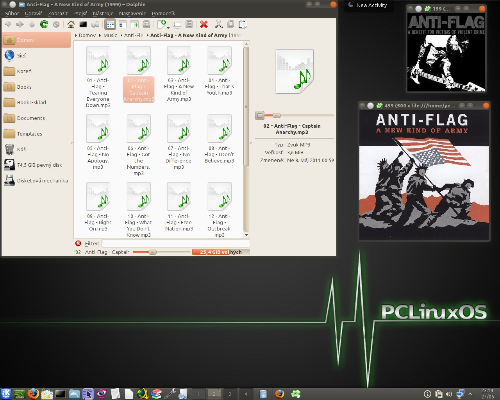Screen dimensions: 500x400
Task: Switch to virtual desktop 3 in pager
Action: coord(230,394)
